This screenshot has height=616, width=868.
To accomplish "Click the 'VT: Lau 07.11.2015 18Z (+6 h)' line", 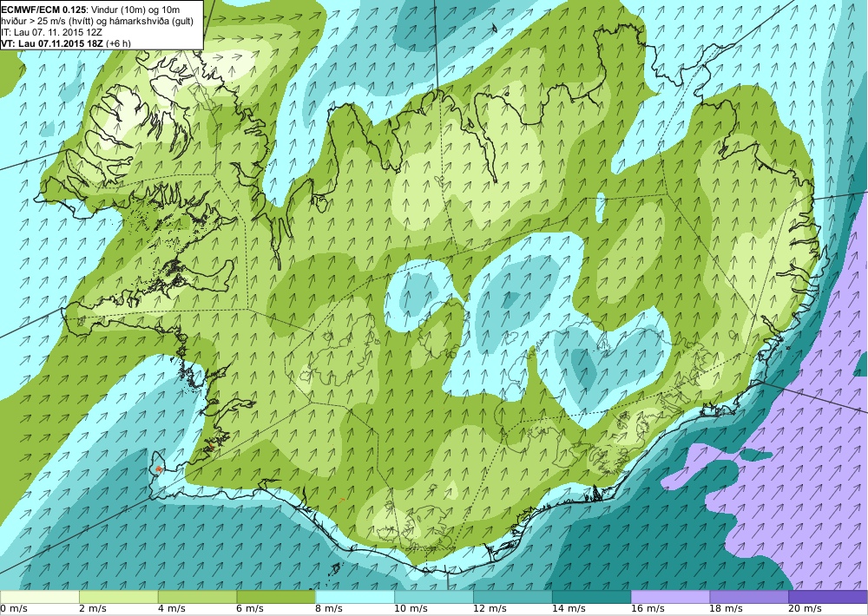I will [x=67, y=43].
